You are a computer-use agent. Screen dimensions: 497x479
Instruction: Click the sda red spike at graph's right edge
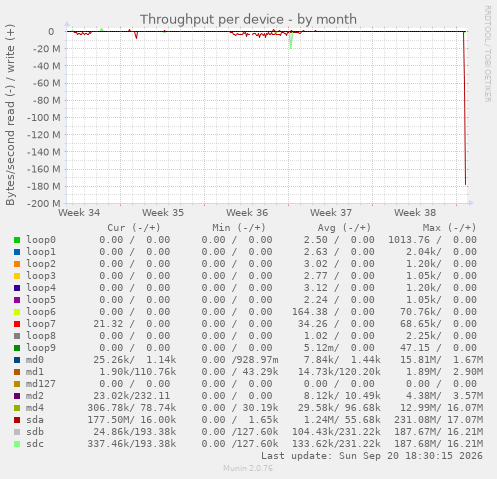click(x=465, y=108)
